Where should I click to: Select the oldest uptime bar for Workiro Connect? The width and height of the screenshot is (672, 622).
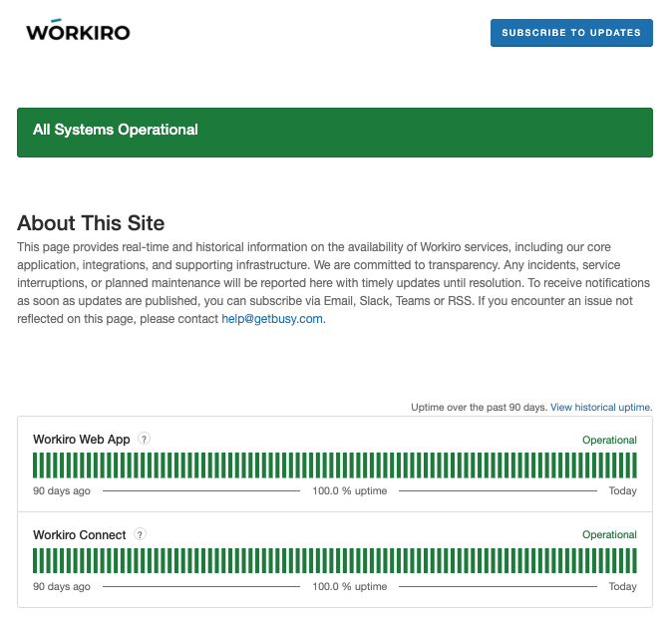click(35, 561)
